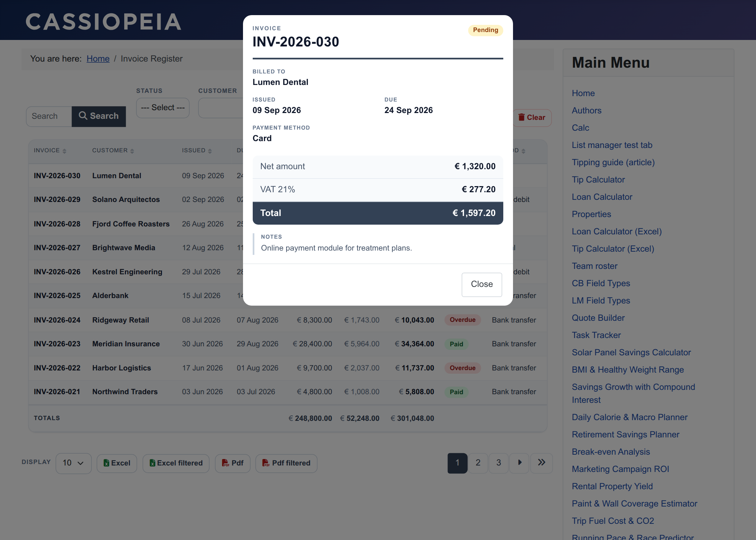Export table using Excel button
The height and width of the screenshot is (540, 756).
click(x=117, y=463)
